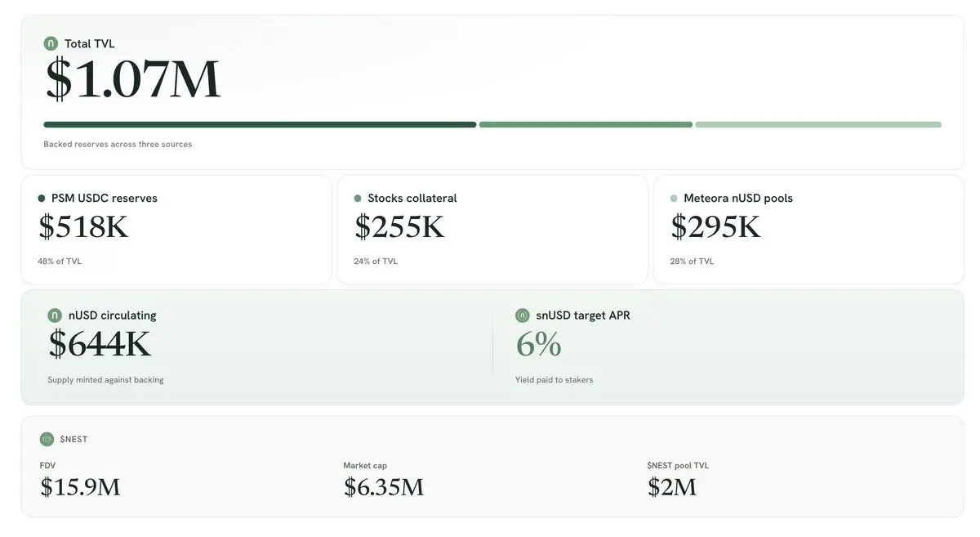The width and height of the screenshot is (980, 537).
Task: Open the Stocks collateral $255K card
Action: click(492, 230)
